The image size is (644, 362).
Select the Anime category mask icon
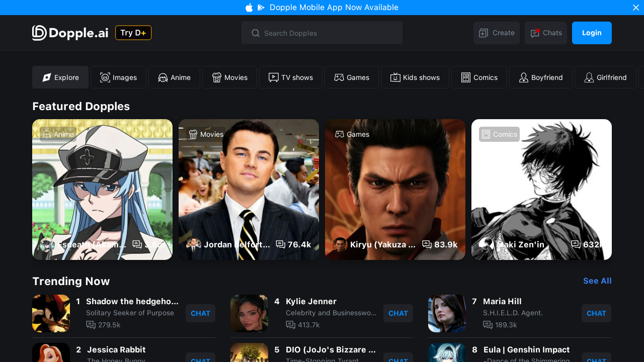pyautogui.click(x=163, y=77)
